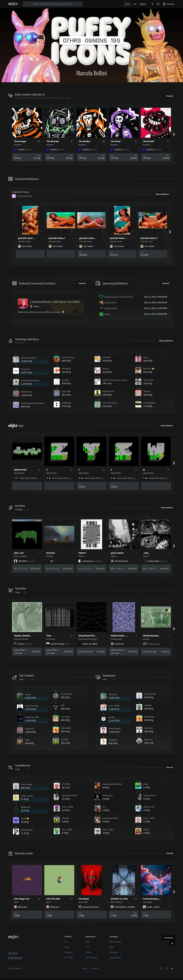Switch to the Feed tab

click(x=127, y=4)
